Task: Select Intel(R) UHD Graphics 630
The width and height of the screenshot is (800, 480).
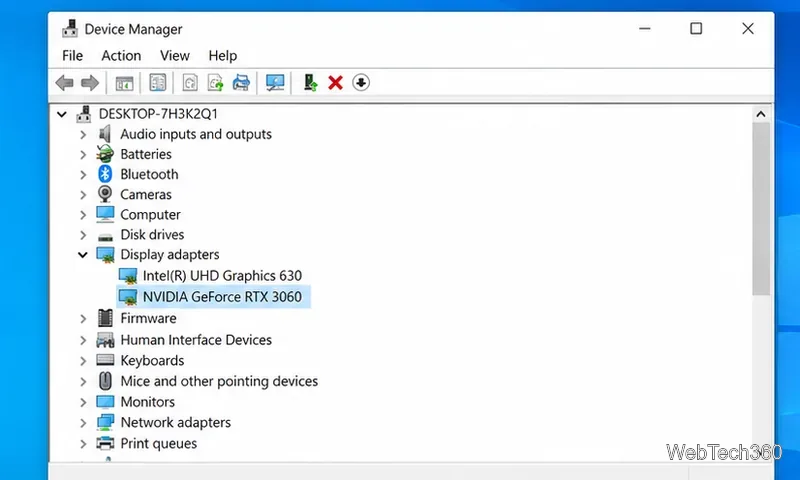Action: point(222,276)
